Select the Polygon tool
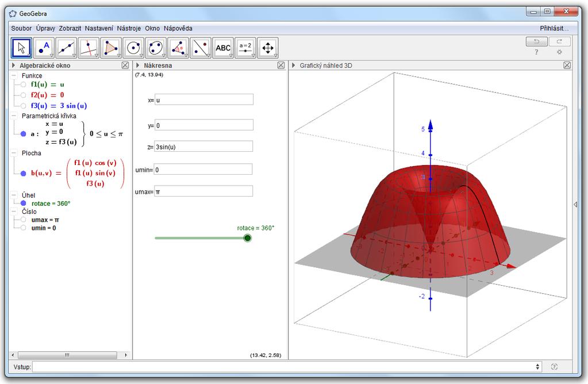Image resolution: width=588 pixels, height=384 pixels. pos(111,48)
